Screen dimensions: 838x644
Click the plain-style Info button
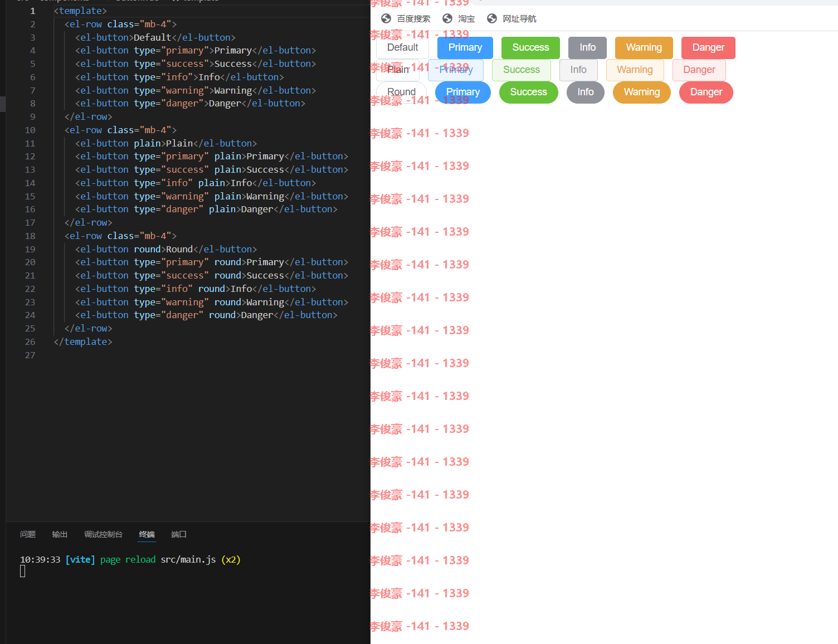click(x=578, y=70)
